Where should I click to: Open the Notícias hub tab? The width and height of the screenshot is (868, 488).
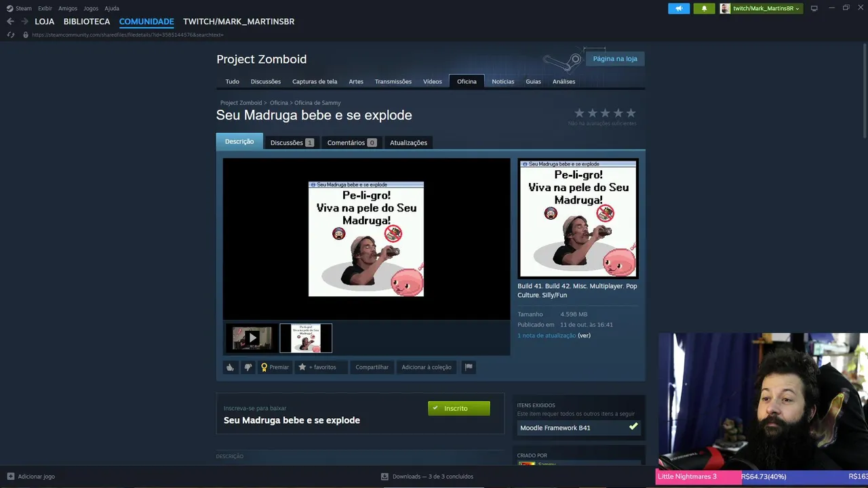pyautogui.click(x=503, y=81)
